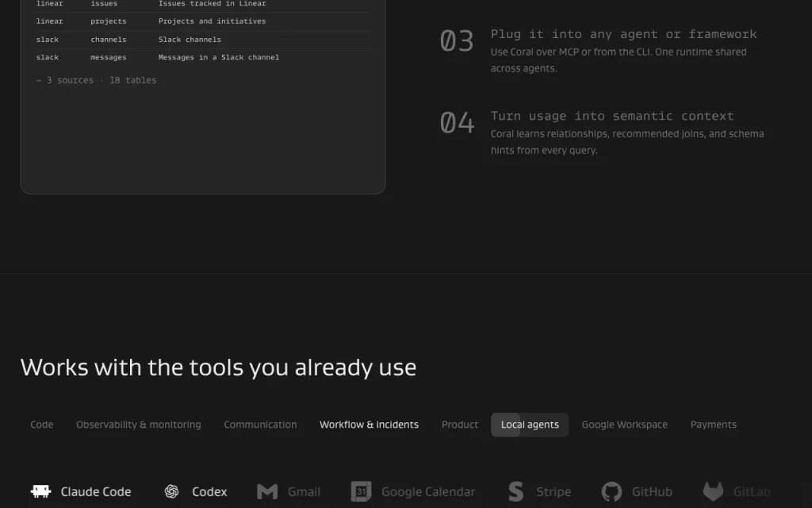Click the Google Calendar logo icon
This screenshot has width=812, height=508.
[361, 491]
